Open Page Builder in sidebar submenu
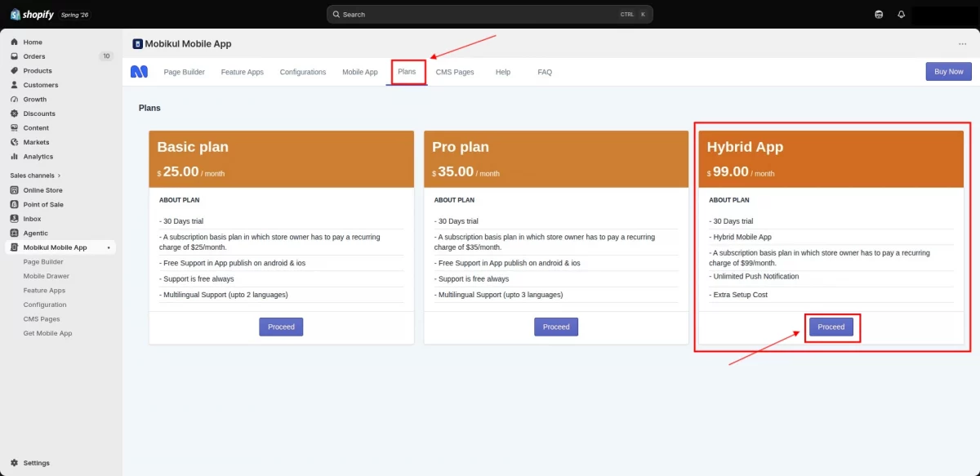 (43, 262)
